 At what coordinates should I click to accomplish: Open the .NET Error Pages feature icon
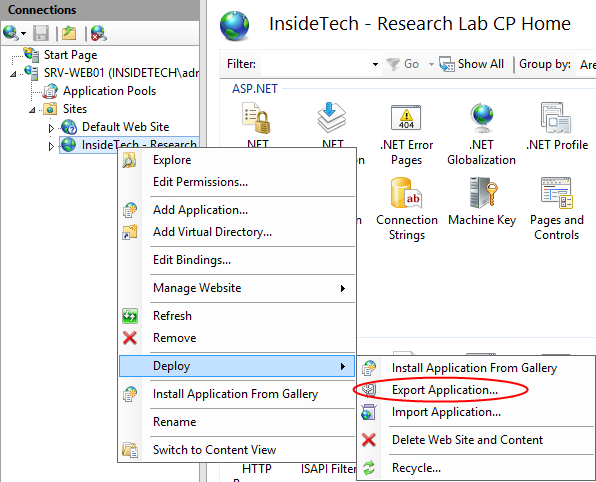[406, 117]
